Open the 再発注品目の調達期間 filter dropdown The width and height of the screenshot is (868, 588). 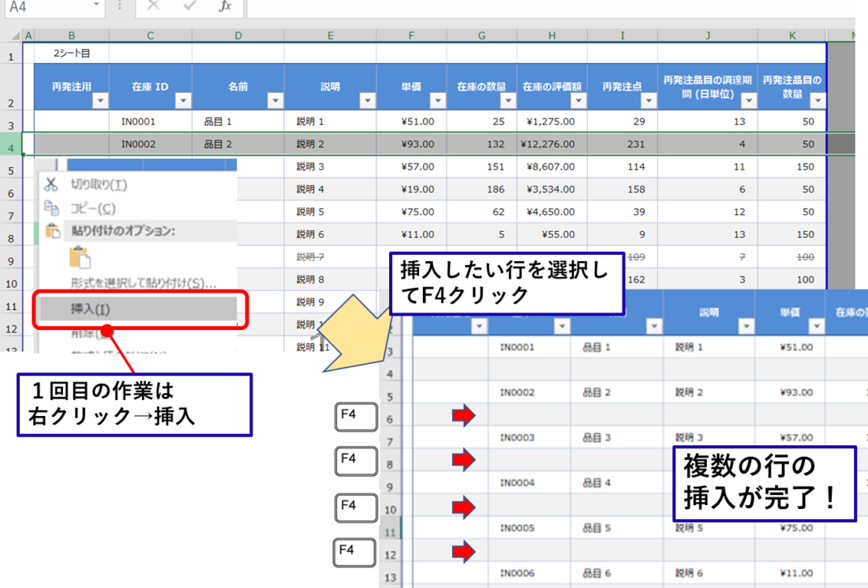[748, 101]
